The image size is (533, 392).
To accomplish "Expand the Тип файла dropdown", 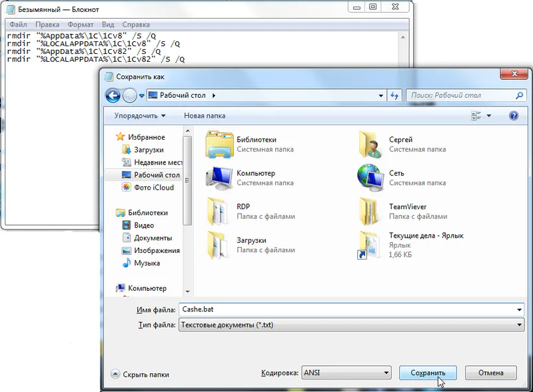I will tap(519, 325).
